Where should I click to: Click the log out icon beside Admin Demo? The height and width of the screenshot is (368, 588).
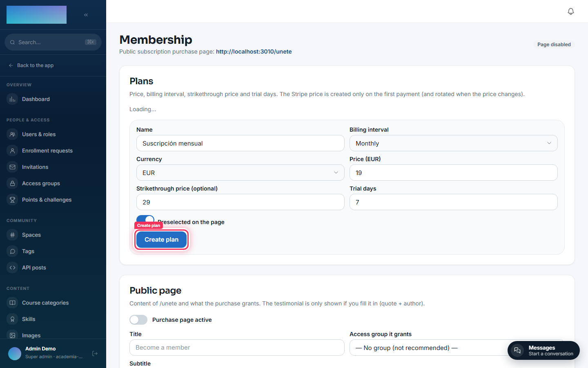point(95,353)
